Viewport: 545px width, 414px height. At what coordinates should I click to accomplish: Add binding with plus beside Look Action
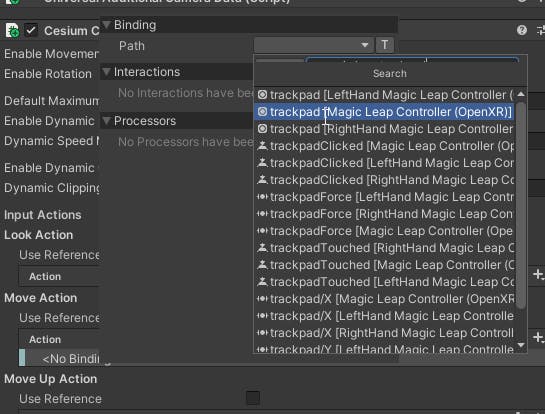pyautogui.click(x=538, y=275)
